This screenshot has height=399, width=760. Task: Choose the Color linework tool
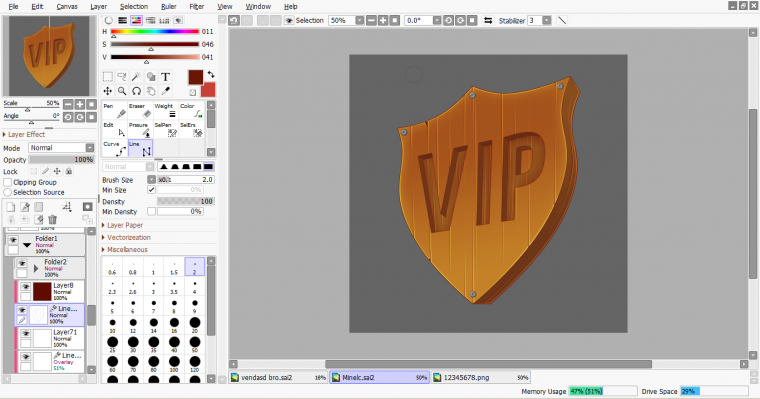(x=192, y=111)
